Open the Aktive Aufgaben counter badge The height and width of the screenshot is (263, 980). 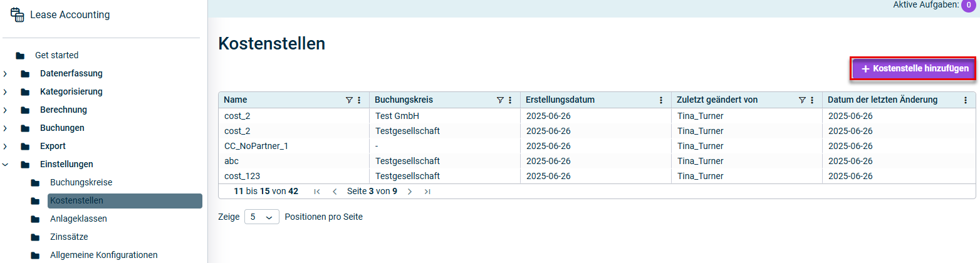pyautogui.click(x=969, y=6)
